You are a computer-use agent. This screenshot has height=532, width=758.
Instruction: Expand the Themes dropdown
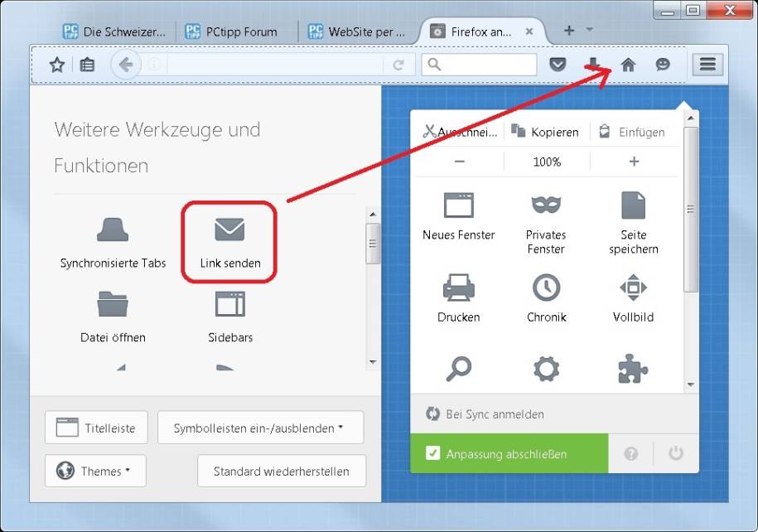pos(94,471)
